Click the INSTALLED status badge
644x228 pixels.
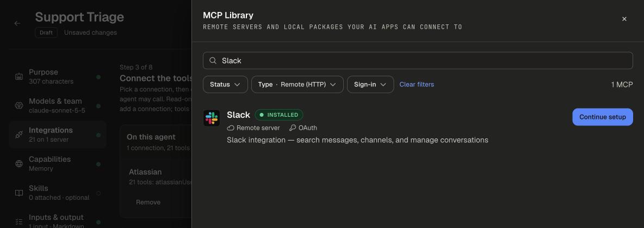279,115
